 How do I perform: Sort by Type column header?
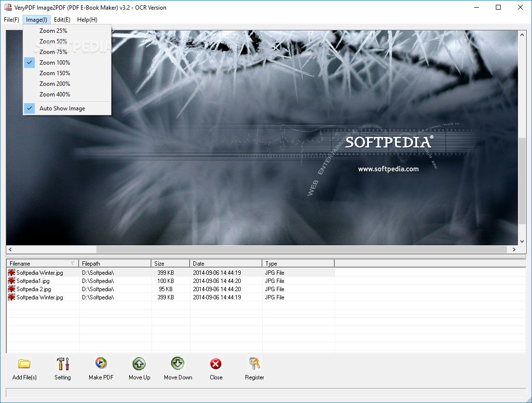[298, 264]
